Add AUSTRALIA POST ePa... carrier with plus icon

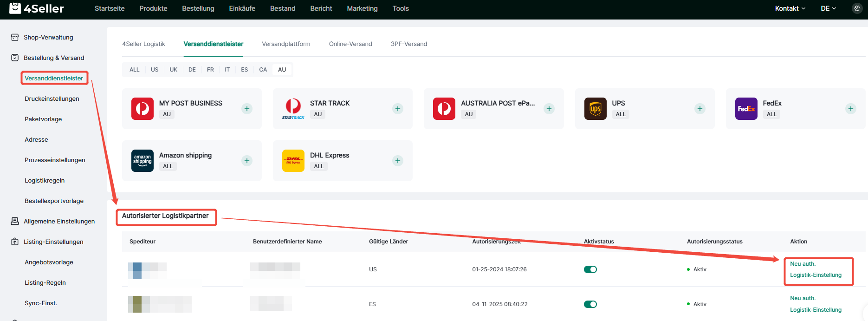(549, 109)
